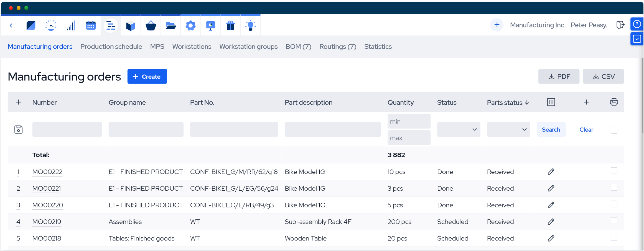This screenshot has height=251, width=644.
Task: Open the Parts status filter dropdown
Action: click(508, 130)
